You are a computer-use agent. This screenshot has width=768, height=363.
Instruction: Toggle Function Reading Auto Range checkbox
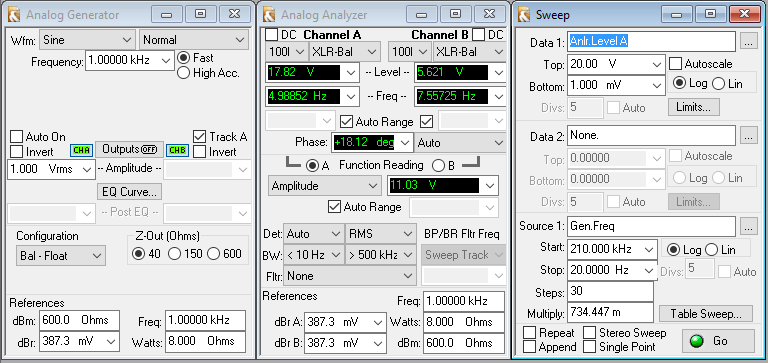(335, 207)
